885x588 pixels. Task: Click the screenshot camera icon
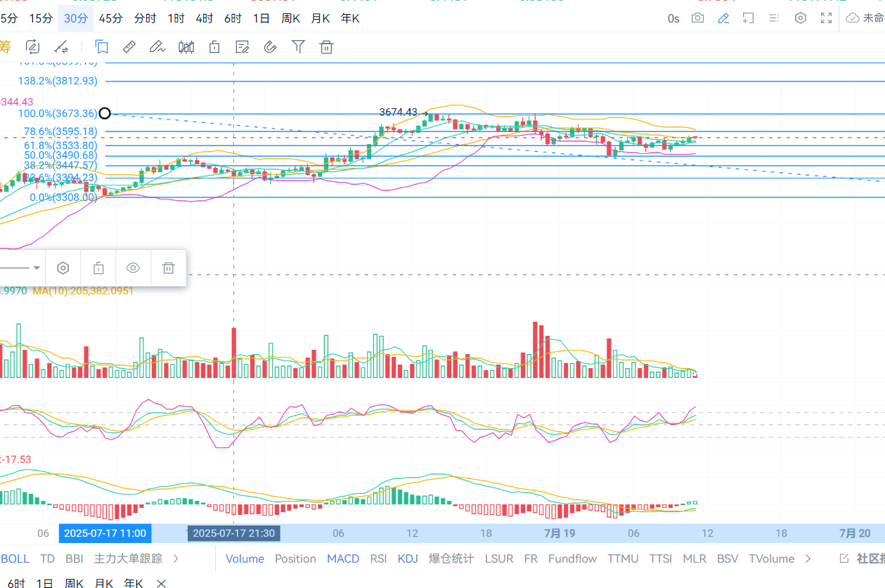coord(697,18)
